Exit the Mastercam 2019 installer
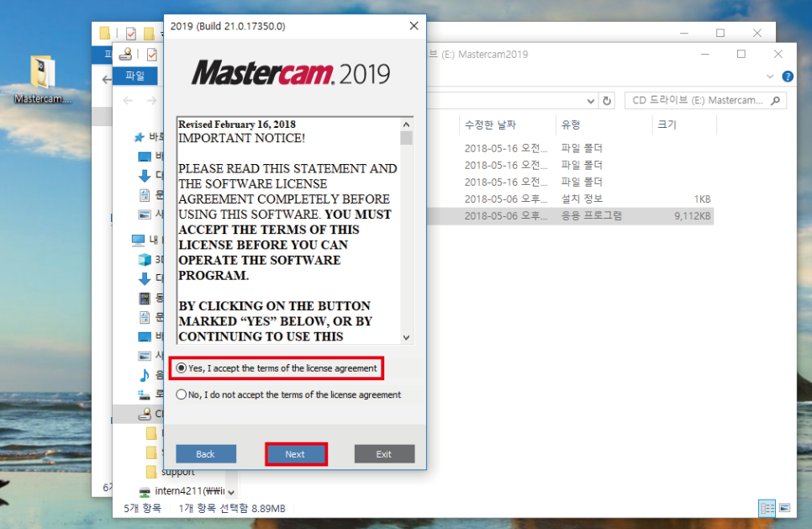 [384, 454]
